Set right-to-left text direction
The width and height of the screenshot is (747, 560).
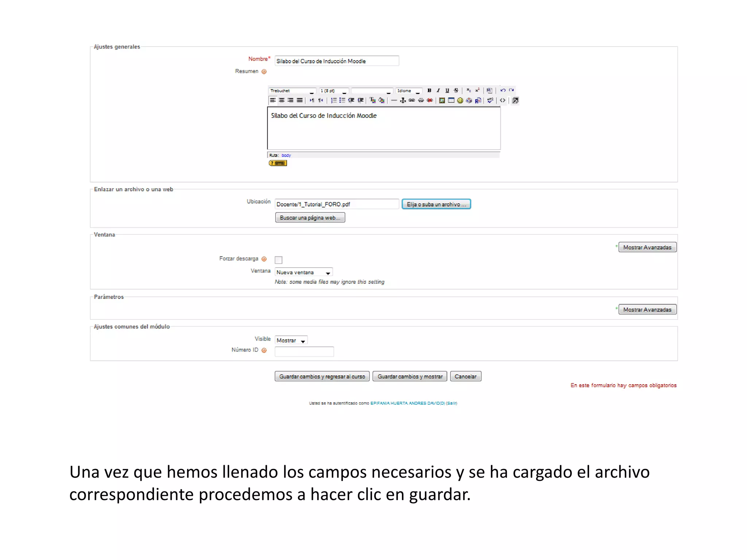click(321, 100)
